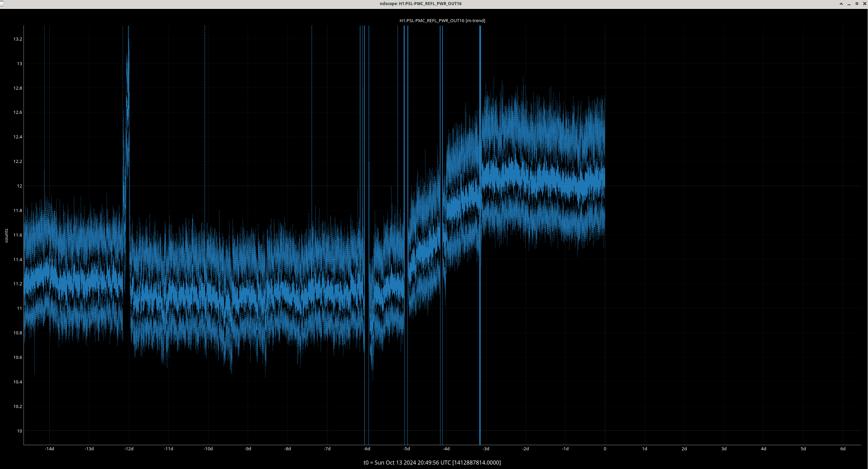The width and height of the screenshot is (868, 469).
Task: Click the '11.2' y-axis tick label
Action: 18,284
